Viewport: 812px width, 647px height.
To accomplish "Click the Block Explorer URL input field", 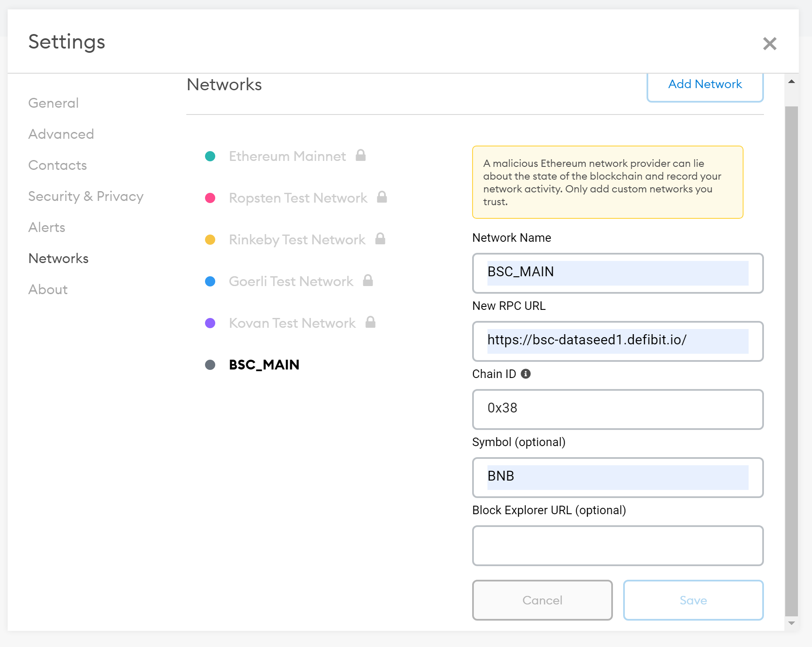I will pos(618,546).
